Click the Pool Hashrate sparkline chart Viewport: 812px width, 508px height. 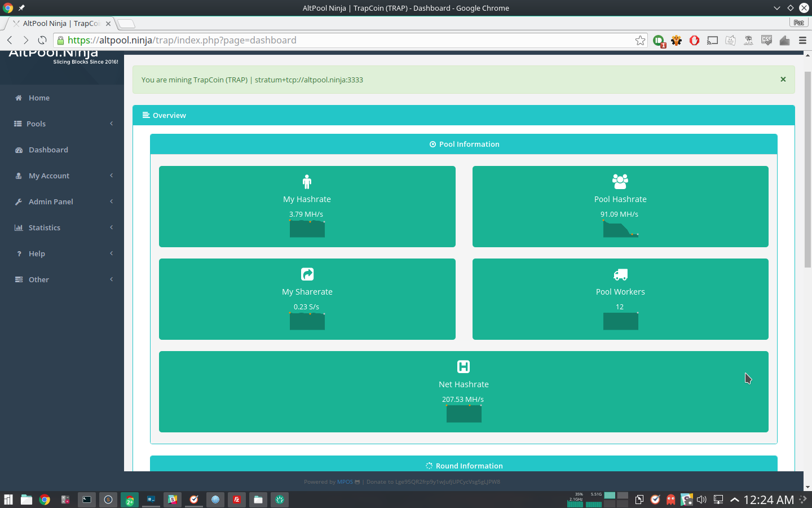(621, 229)
